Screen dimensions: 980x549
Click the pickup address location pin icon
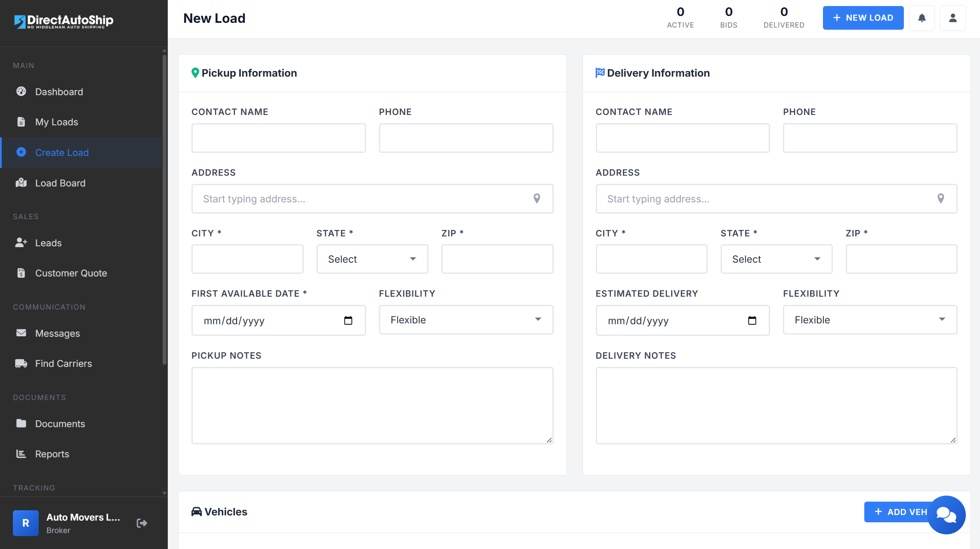point(536,199)
